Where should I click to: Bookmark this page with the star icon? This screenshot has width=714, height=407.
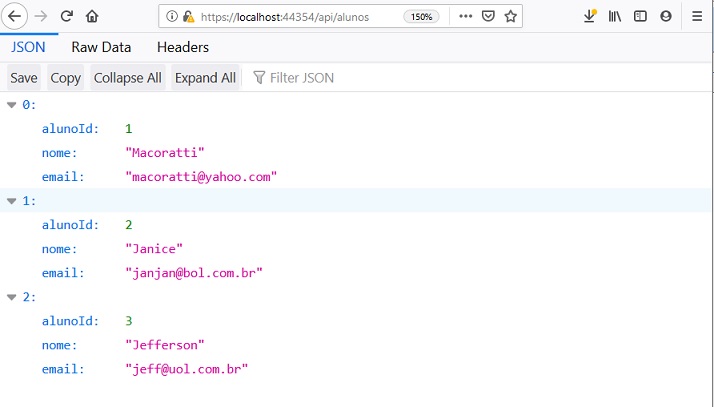511,16
